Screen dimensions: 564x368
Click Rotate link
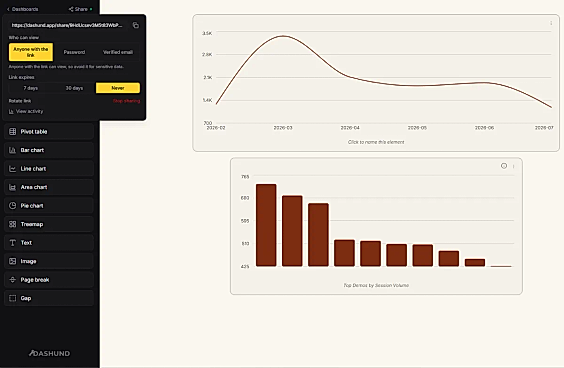point(20,101)
